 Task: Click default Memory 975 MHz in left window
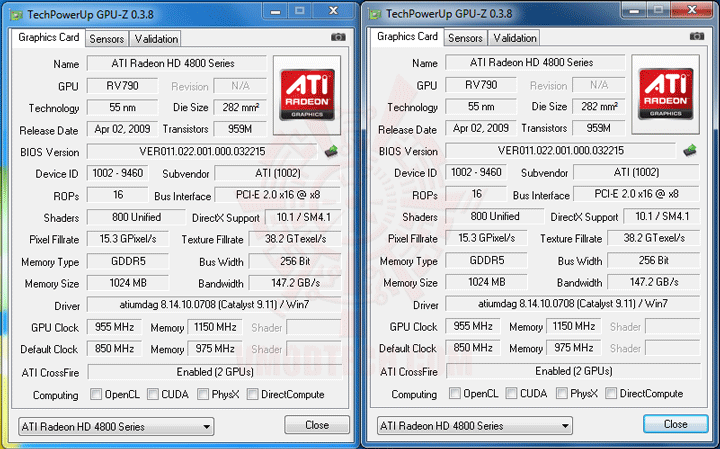(x=215, y=349)
